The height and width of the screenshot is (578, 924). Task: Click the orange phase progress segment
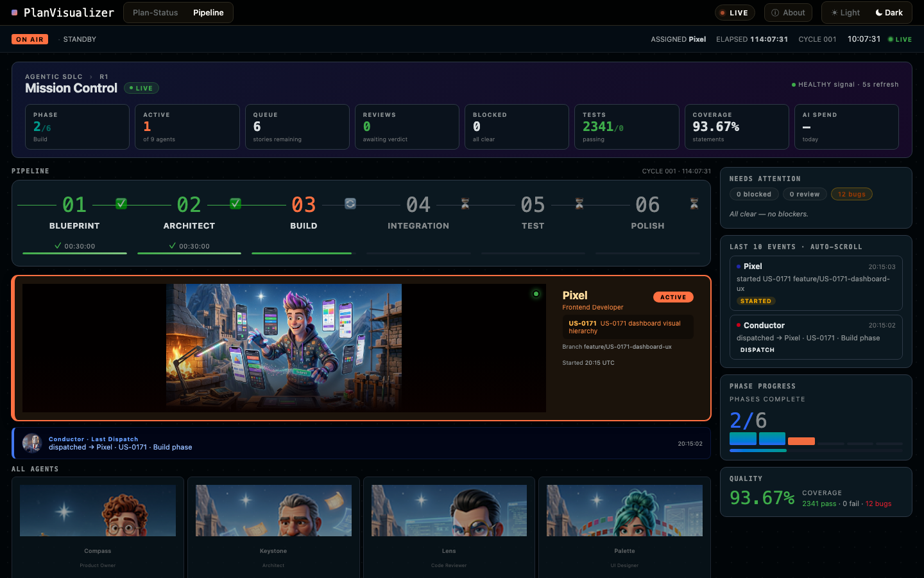[801, 441]
